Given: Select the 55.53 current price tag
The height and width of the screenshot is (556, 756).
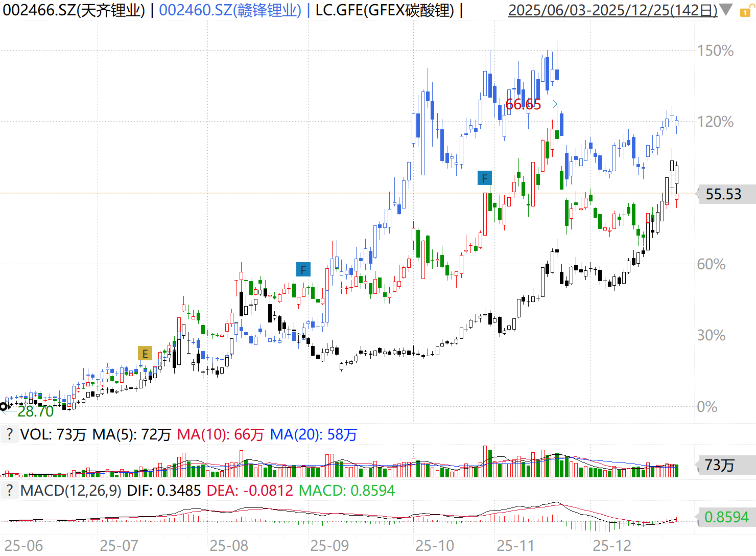Looking at the screenshot, I should click(x=723, y=194).
